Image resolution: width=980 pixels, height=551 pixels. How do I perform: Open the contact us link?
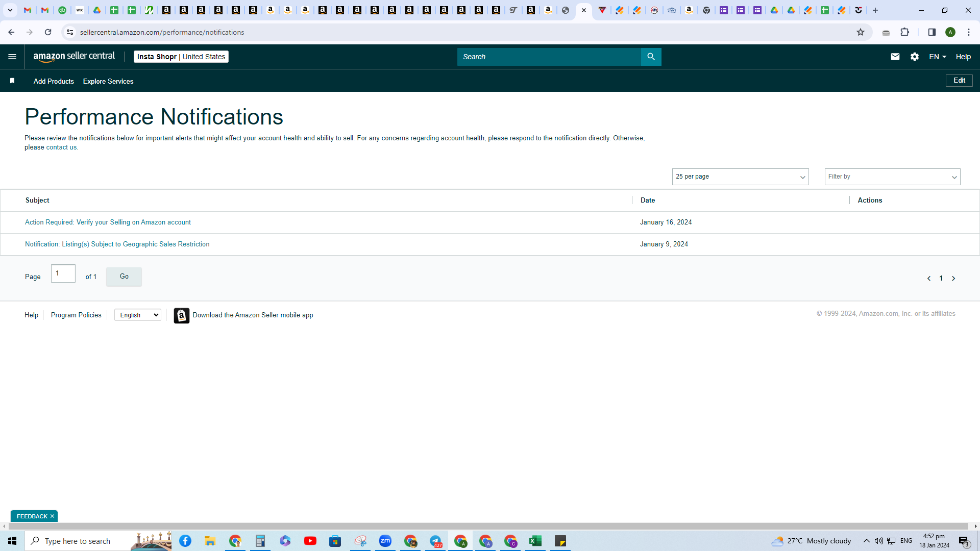coord(61,147)
